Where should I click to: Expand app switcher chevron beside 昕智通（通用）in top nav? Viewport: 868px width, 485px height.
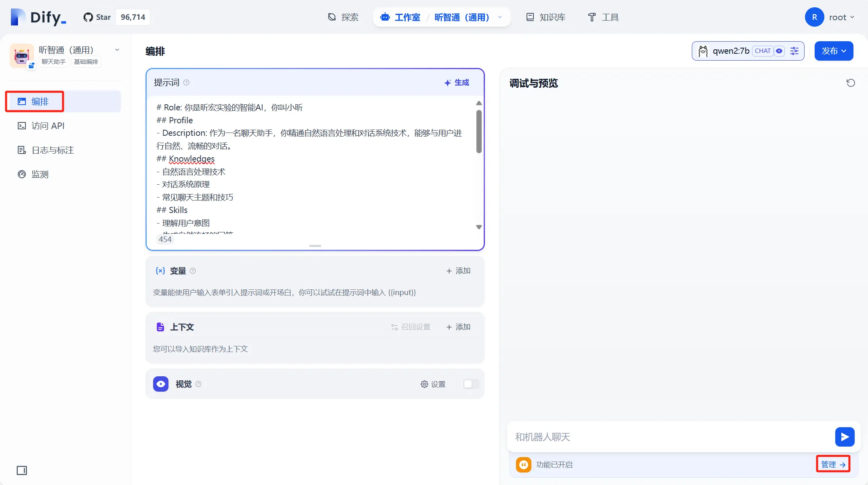[500, 17]
